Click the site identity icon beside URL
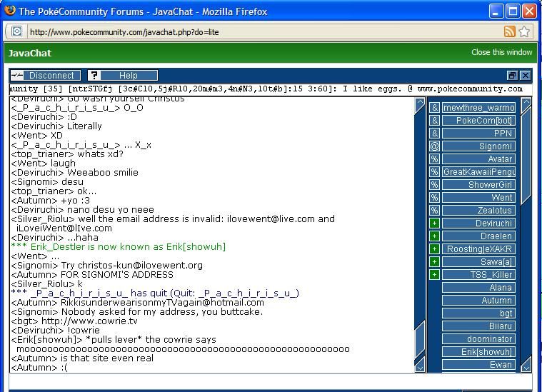 coord(16,31)
